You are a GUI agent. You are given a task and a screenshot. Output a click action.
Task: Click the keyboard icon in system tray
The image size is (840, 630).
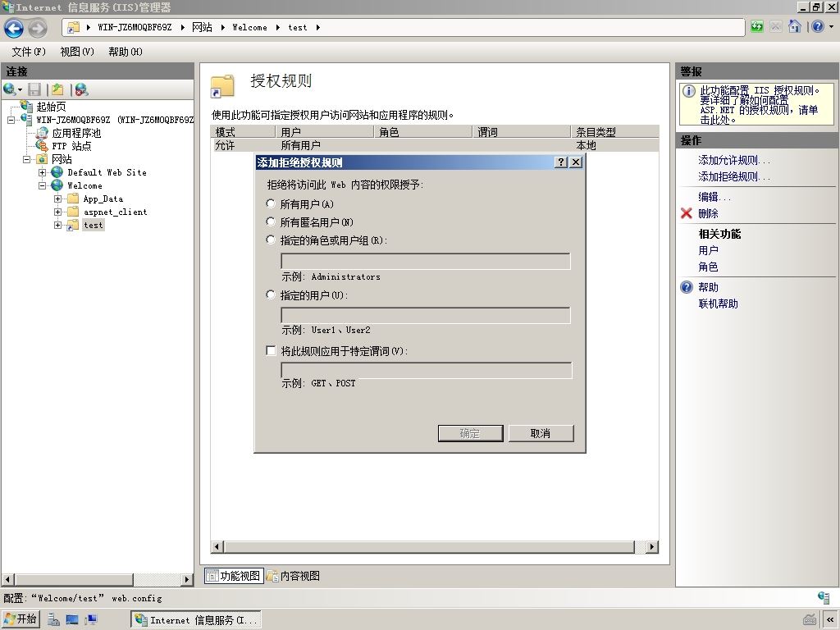tap(809, 620)
